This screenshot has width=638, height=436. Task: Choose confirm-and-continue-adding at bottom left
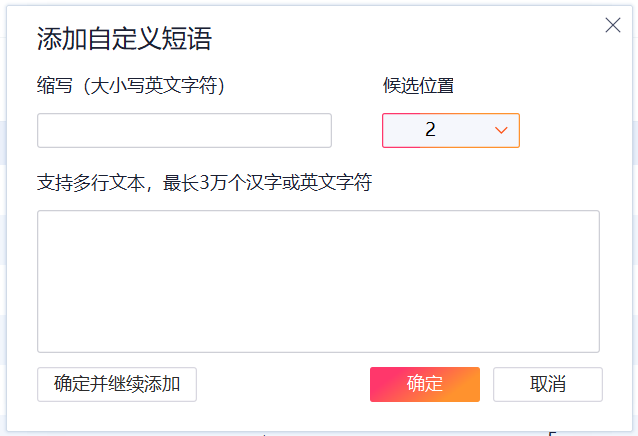point(117,384)
